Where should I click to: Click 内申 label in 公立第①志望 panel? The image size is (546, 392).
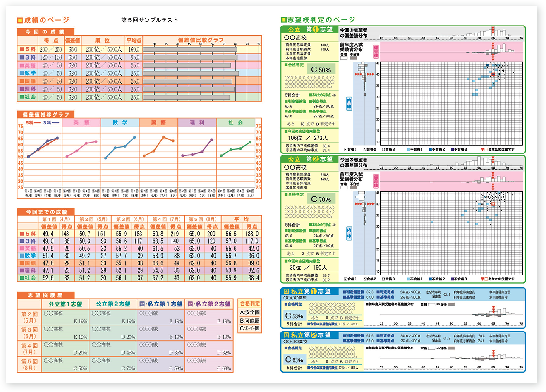349,103
